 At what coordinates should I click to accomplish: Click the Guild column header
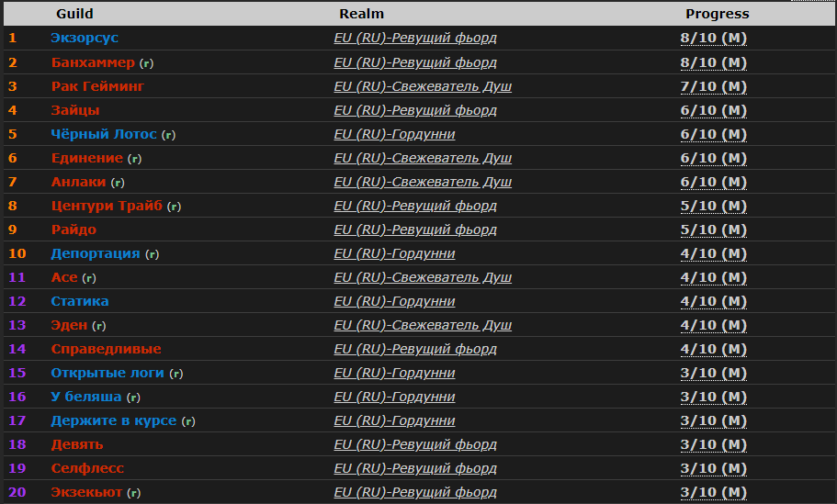click(x=74, y=14)
